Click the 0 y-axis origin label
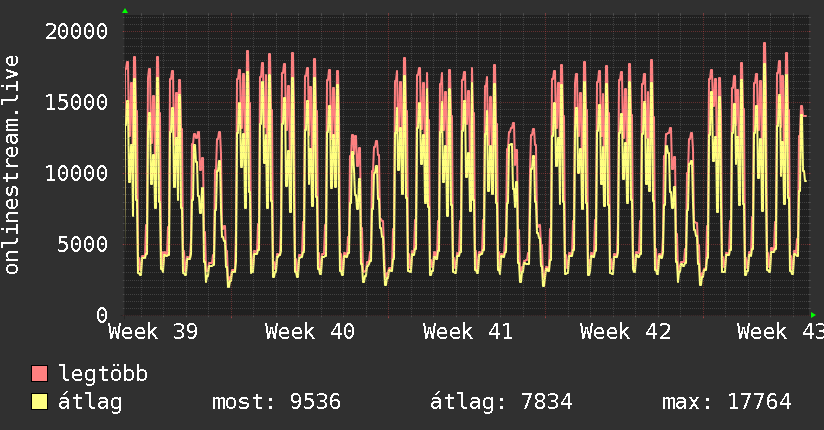 tap(102, 315)
